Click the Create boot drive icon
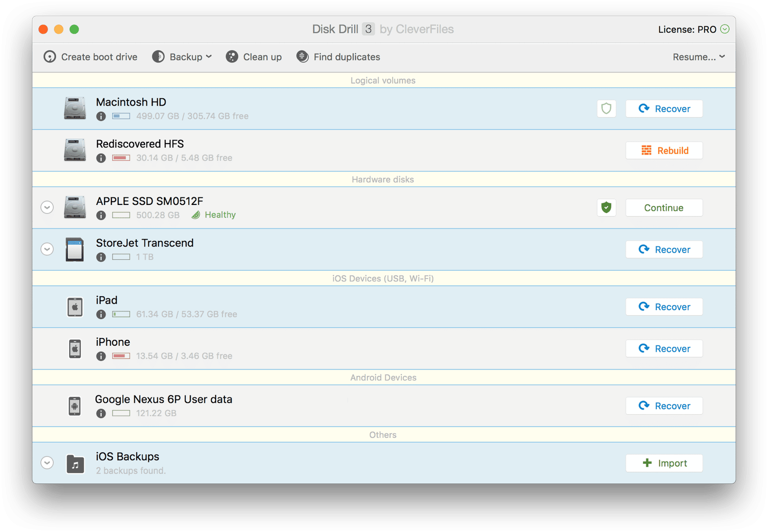The image size is (768, 532). coord(49,57)
